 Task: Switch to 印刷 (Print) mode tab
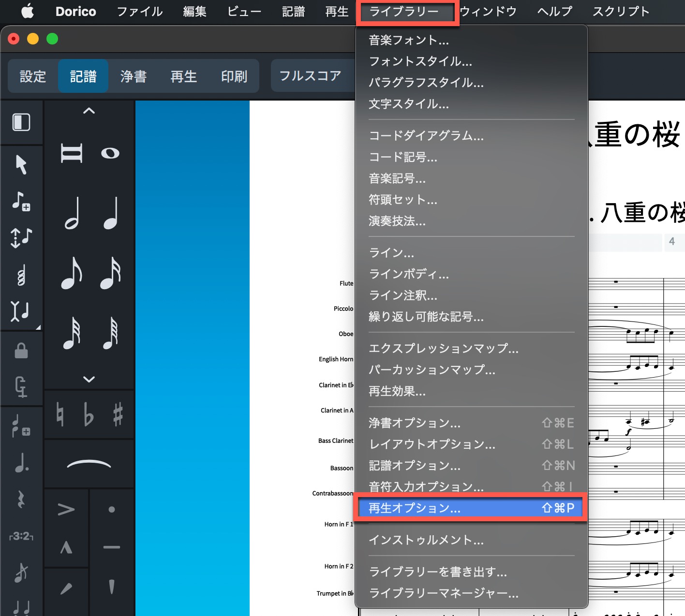tap(234, 76)
